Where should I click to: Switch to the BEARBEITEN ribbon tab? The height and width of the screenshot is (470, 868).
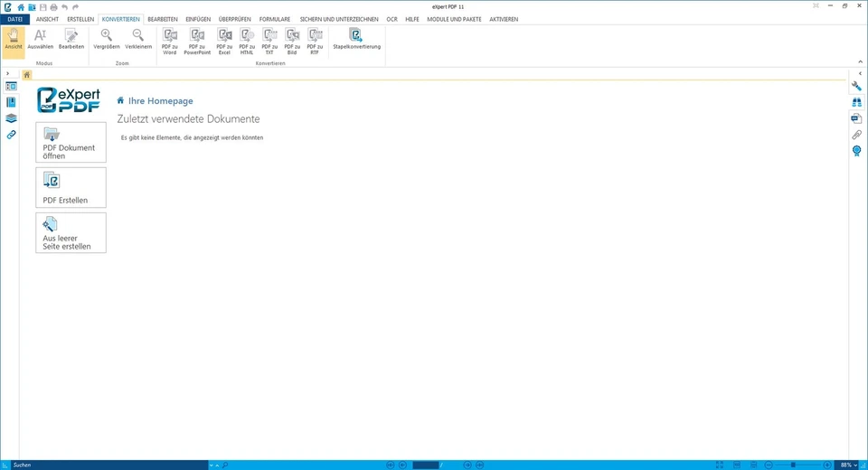coord(163,19)
